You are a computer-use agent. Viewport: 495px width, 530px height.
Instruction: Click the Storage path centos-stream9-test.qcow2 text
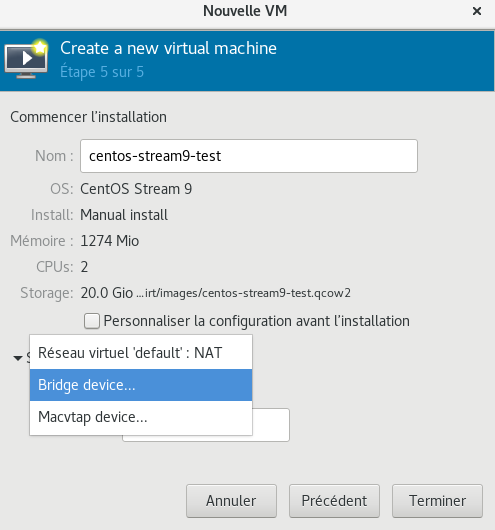[x=243, y=293]
